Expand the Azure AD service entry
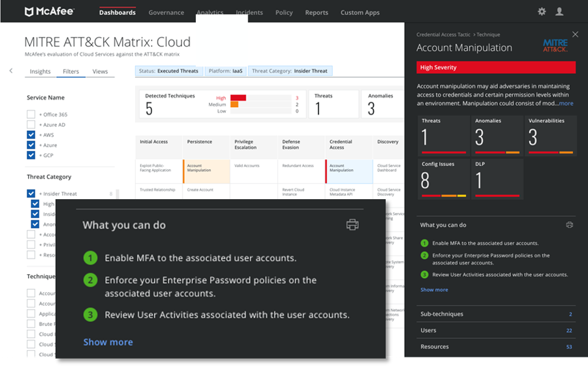This screenshot has height=367, width=588. [x=40, y=125]
